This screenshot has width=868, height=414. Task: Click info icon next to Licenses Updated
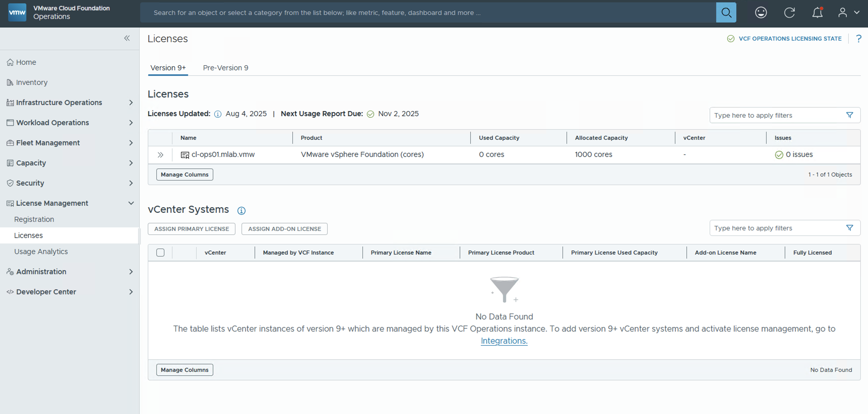(x=218, y=114)
